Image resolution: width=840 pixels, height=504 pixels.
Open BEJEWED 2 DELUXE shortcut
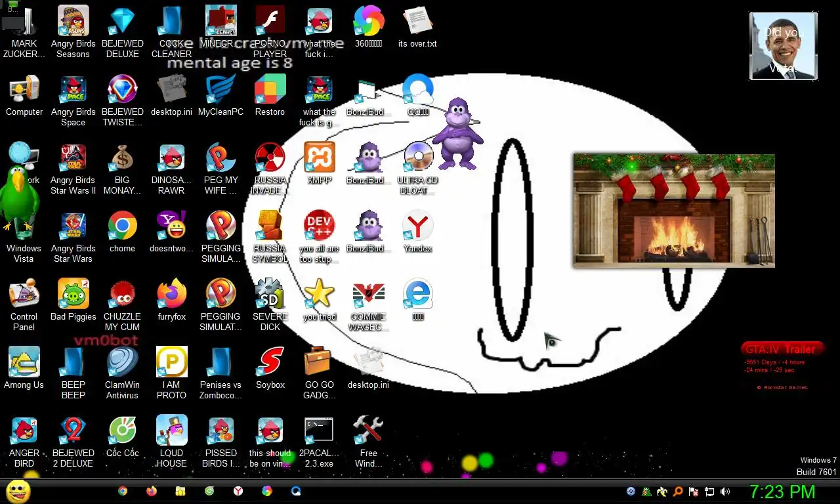point(73,441)
